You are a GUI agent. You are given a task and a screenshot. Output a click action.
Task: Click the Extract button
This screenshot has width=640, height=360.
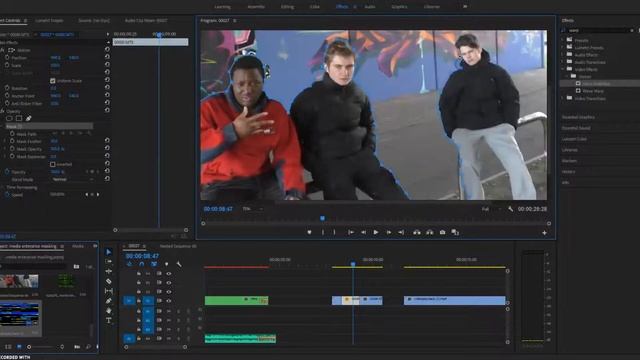(x=430, y=232)
